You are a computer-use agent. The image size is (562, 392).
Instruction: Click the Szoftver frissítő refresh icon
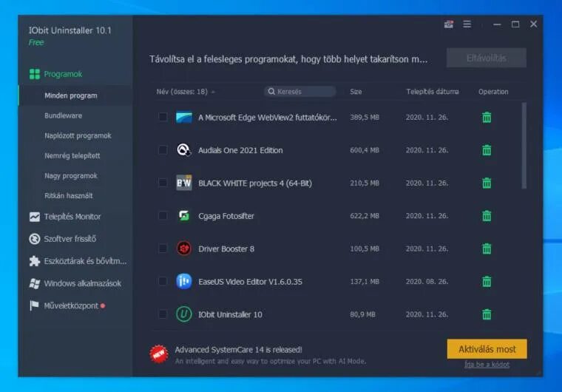coord(35,239)
